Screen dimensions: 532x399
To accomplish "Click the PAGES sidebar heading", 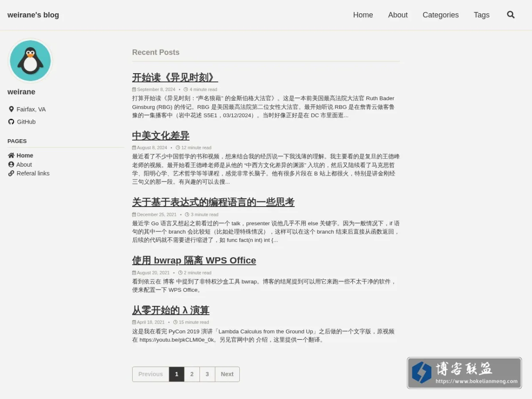I will point(17,141).
